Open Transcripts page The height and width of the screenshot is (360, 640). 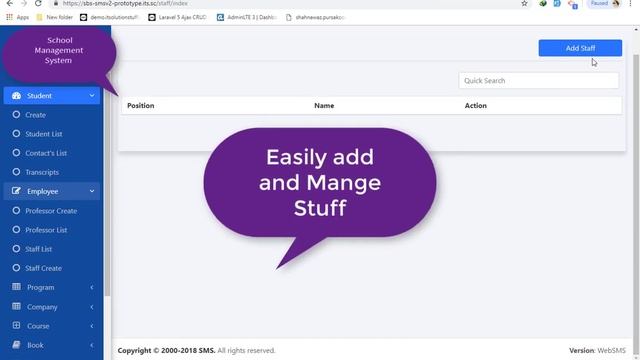[x=42, y=172]
